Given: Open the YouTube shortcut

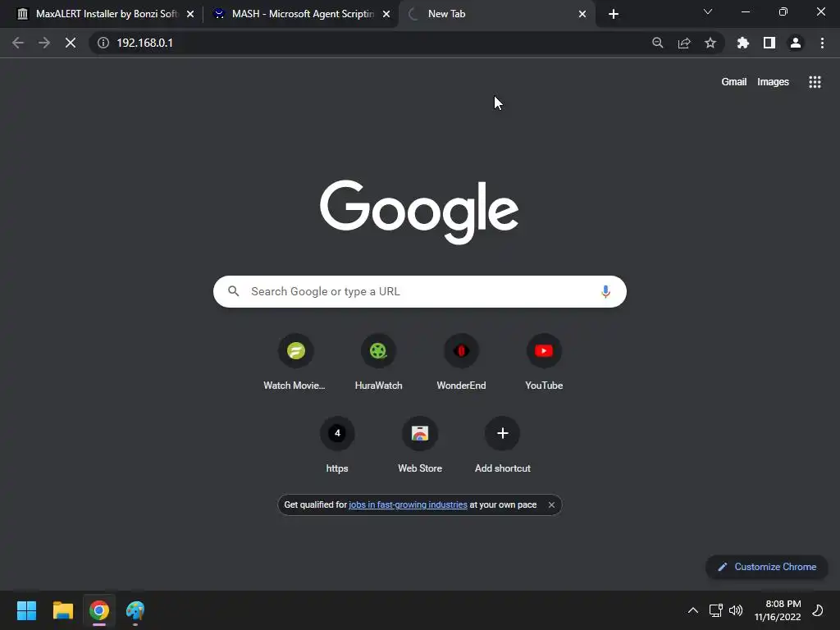Looking at the screenshot, I should [x=544, y=362].
